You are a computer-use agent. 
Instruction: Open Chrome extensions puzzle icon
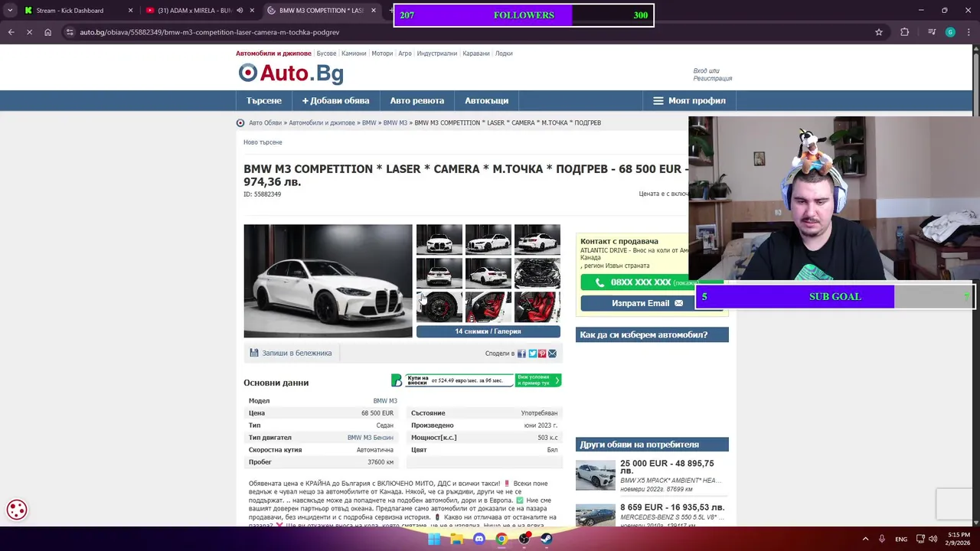(x=904, y=32)
